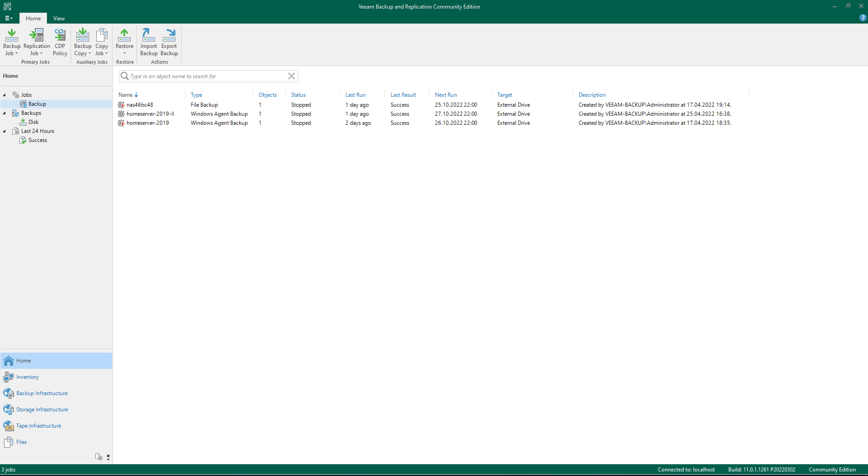Image resolution: width=868 pixels, height=476 pixels.
Task: Click the Inventory navigation icon
Action: [x=9, y=377]
